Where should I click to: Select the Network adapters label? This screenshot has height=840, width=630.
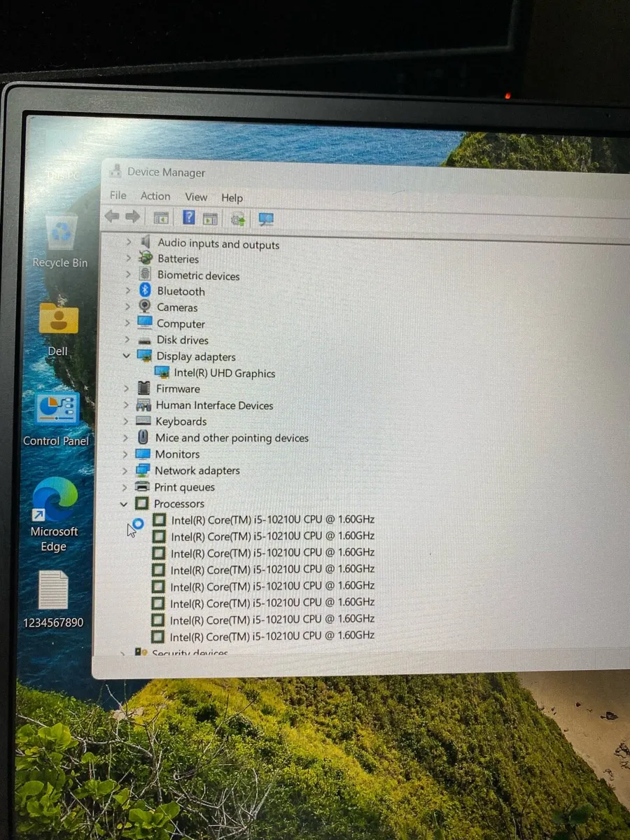pos(197,470)
